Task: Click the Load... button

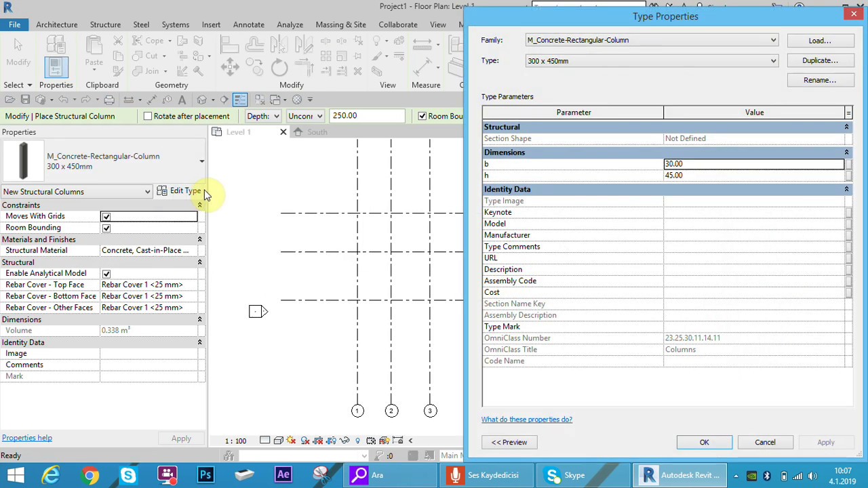Action: 819,41
